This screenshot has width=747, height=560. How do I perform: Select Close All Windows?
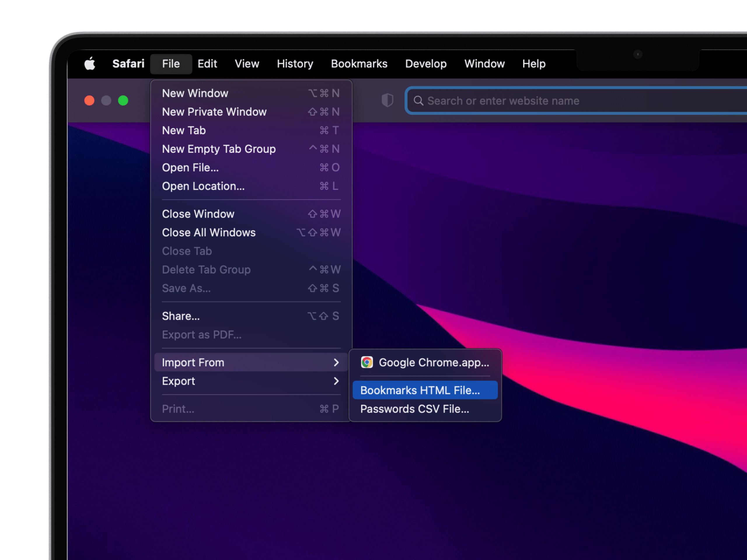click(x=209, y=232)
